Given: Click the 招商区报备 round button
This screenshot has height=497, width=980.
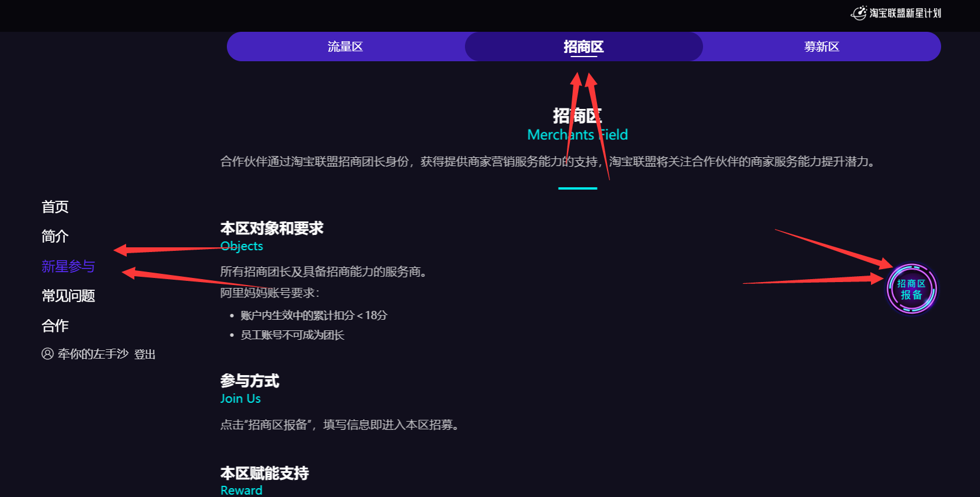Looking at the screenshot, I should point(912,289).
